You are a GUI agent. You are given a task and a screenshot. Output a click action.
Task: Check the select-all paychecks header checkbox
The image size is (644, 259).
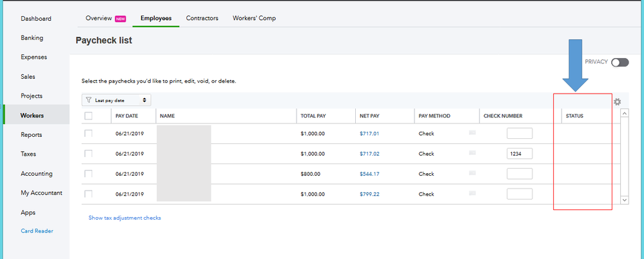coord(88,116)
